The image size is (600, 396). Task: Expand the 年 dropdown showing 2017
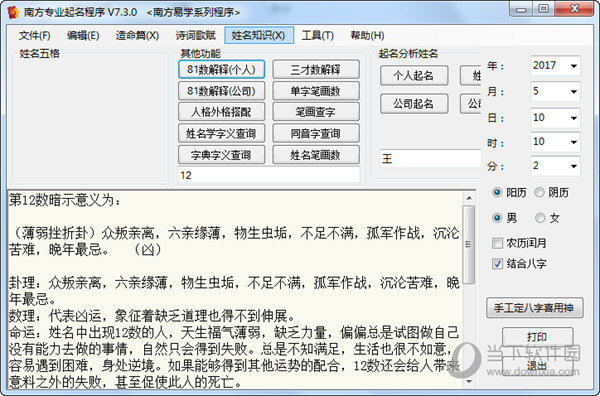coord(574,66)
